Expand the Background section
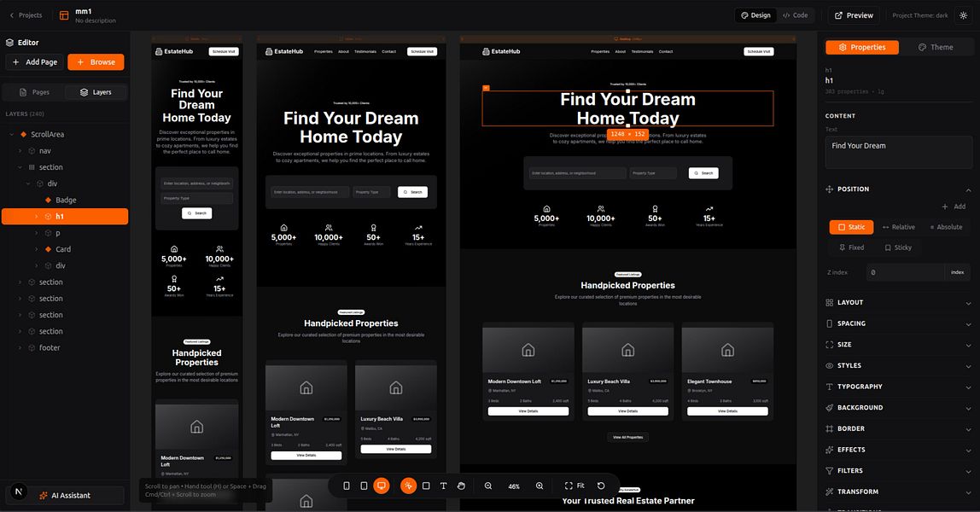Image resolution: width=980 pixels, height=512 pixels. (x=899, y=408)
